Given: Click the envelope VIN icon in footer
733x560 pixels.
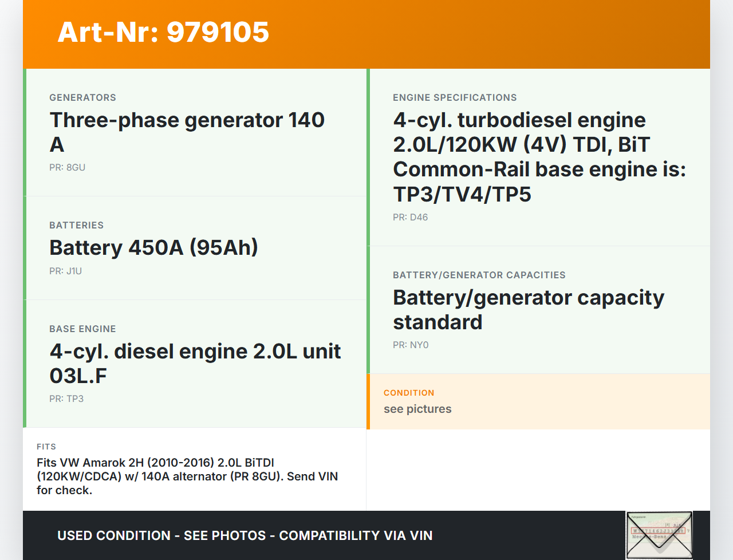Looking at the screenshot, I should point(659,535).
